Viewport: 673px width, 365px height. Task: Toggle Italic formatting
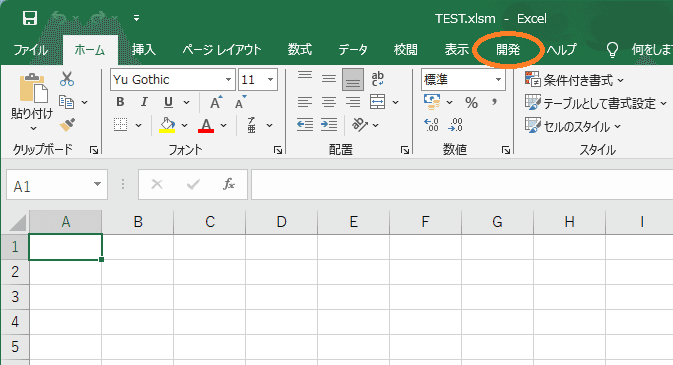click(144, 102)
